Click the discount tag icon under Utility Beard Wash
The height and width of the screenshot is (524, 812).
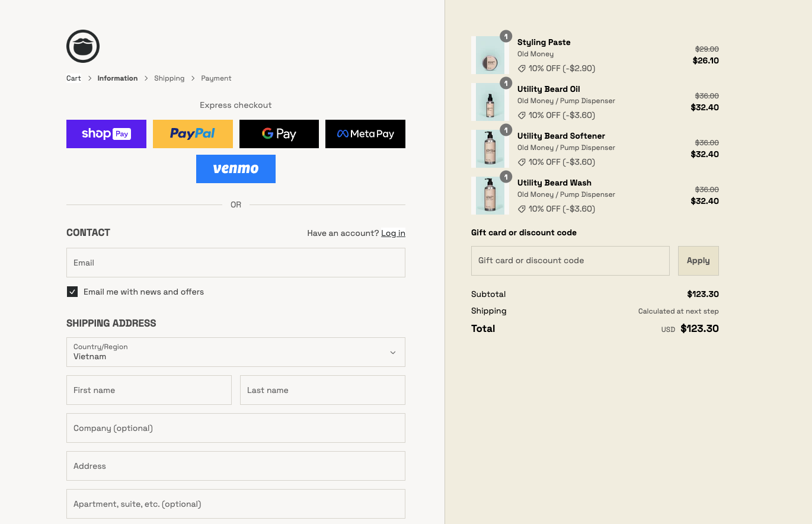(522, 209)
